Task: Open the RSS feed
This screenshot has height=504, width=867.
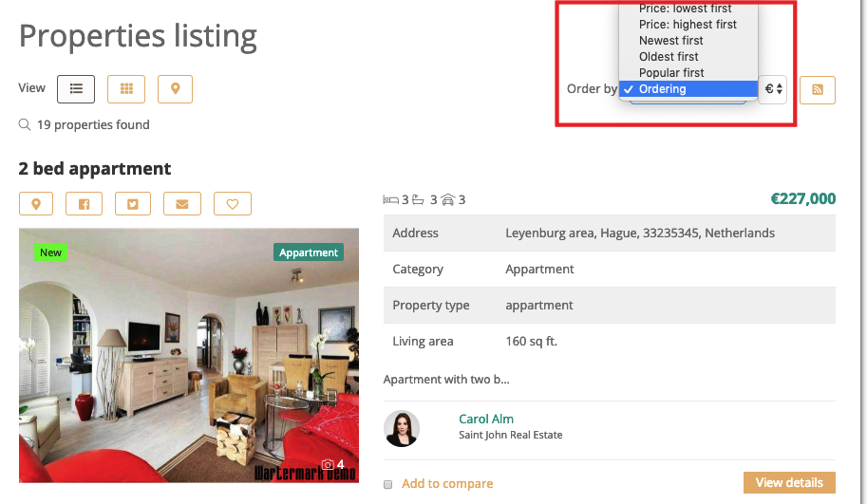Action: pyautogui.click(x=818, y=90)
